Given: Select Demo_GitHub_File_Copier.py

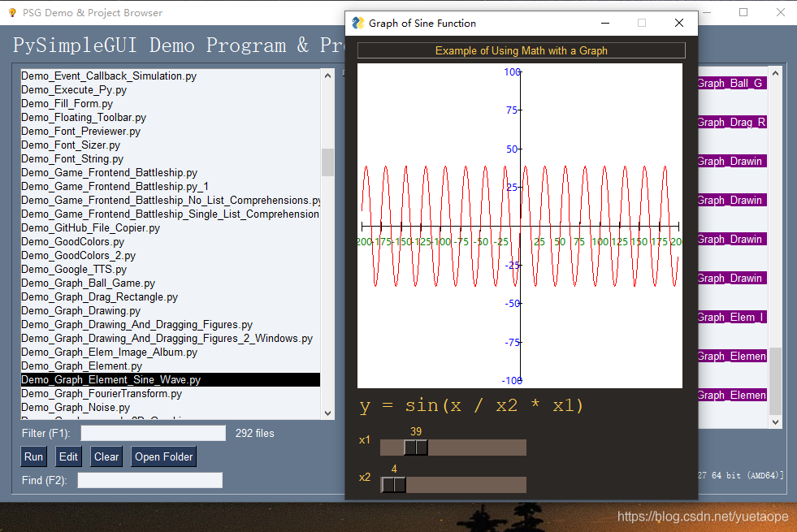Looking at the screenshot, I should click(x=171, y=227).
